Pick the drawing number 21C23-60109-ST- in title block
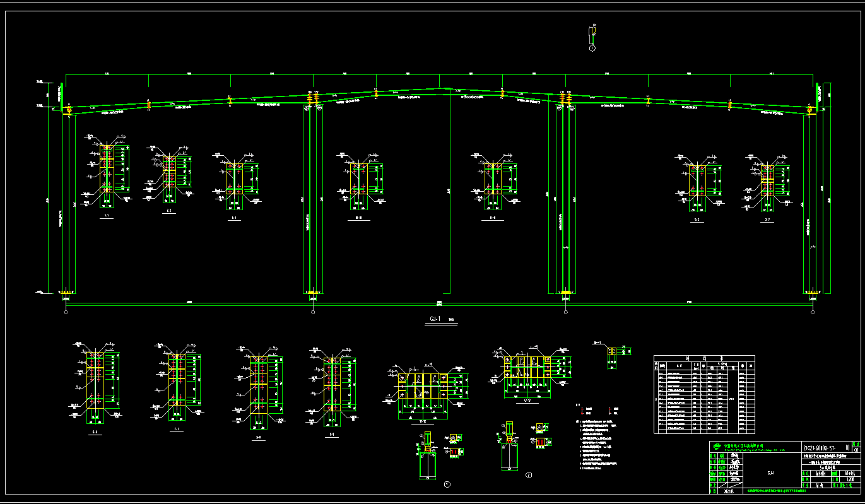The width and height of the screenshot is (865, 504). click(x=820, y=447)
